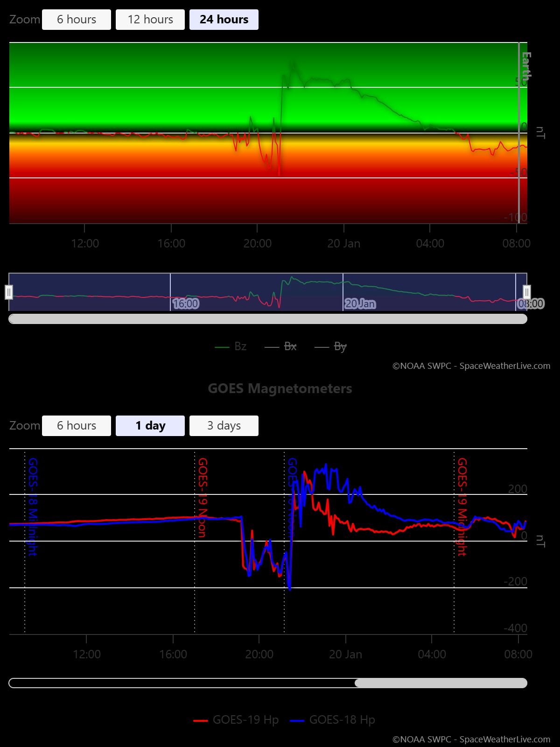Screen dimensions: 560x747
Task: Click the left navigator range handle
Action: (9, 292)
